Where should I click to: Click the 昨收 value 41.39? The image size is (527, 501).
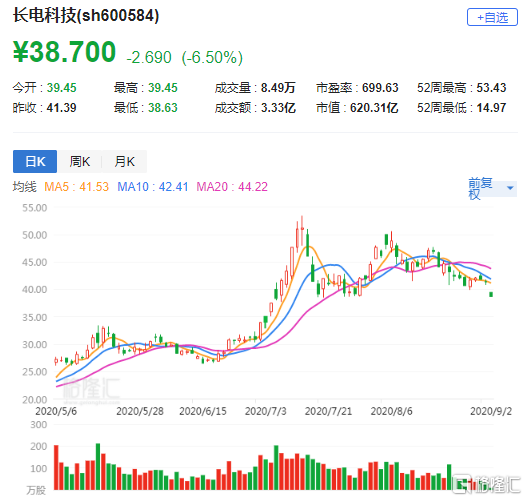(x=62, y=108)
